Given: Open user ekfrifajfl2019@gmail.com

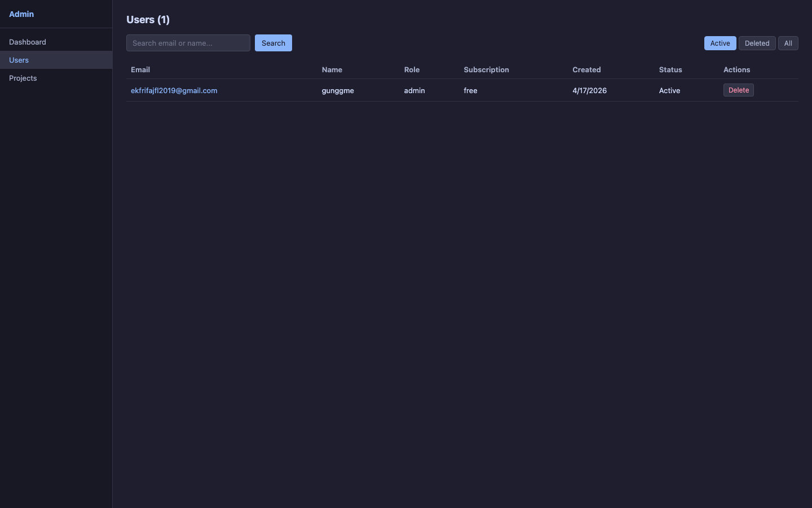Looking at the screenshot, I should click(x=174, y=91).
